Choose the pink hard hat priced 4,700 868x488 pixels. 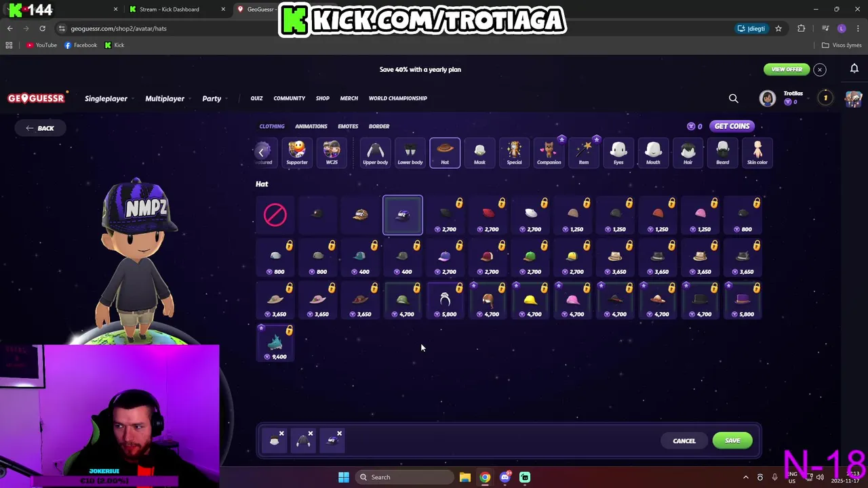(x=572, y=300)
